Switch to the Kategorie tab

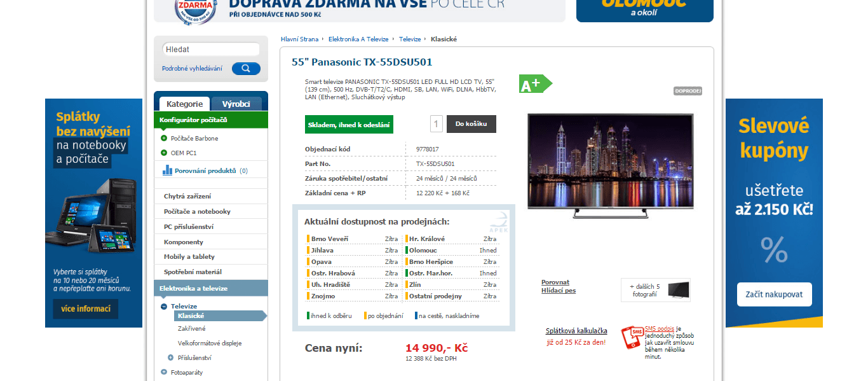pyautogui.click(x=185, y=104)
